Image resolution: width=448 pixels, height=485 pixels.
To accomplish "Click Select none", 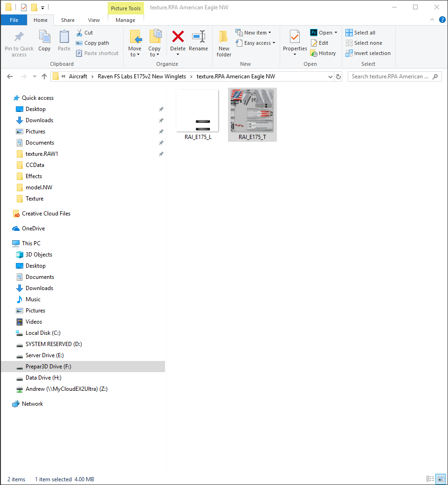I will (x=364, y=43).
